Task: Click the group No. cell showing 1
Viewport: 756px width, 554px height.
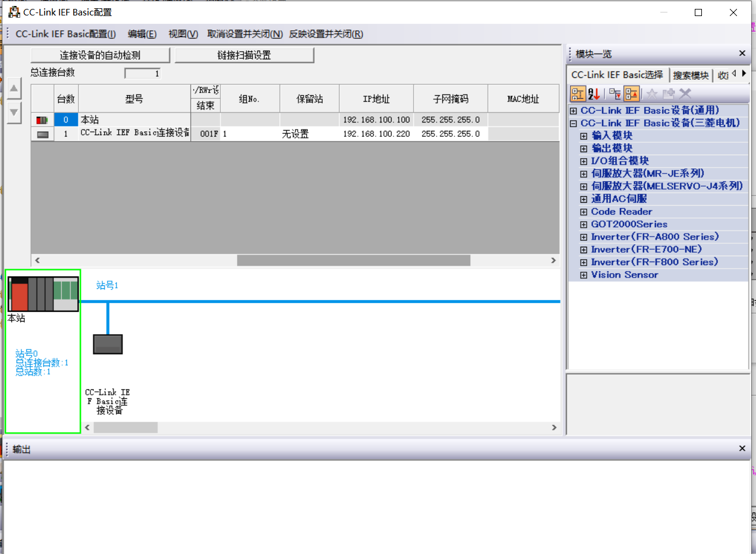Action: click(250, 134)
